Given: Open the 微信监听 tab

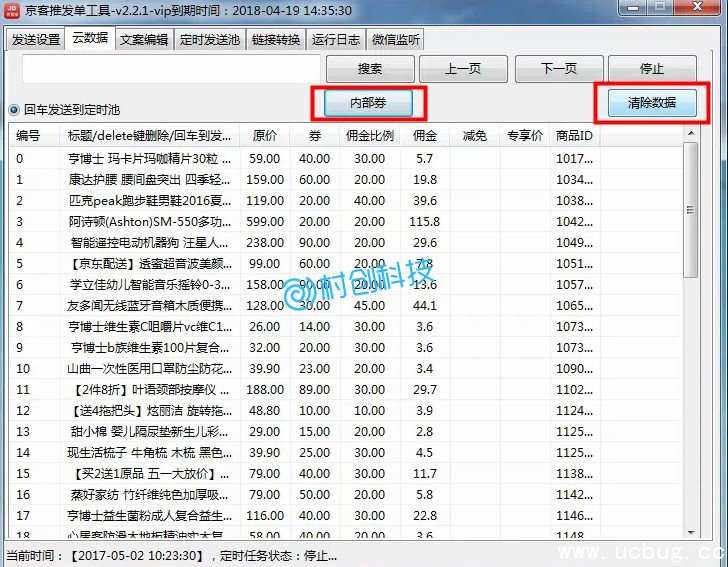Looking at the screenshot, I should tap(396, 39).
